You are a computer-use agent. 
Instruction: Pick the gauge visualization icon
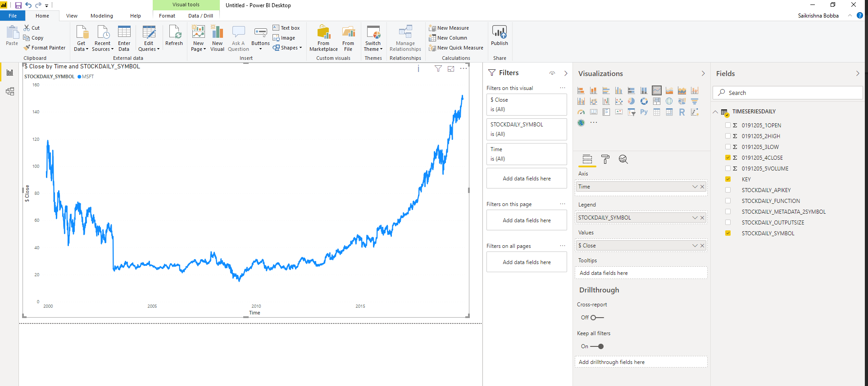581,112
